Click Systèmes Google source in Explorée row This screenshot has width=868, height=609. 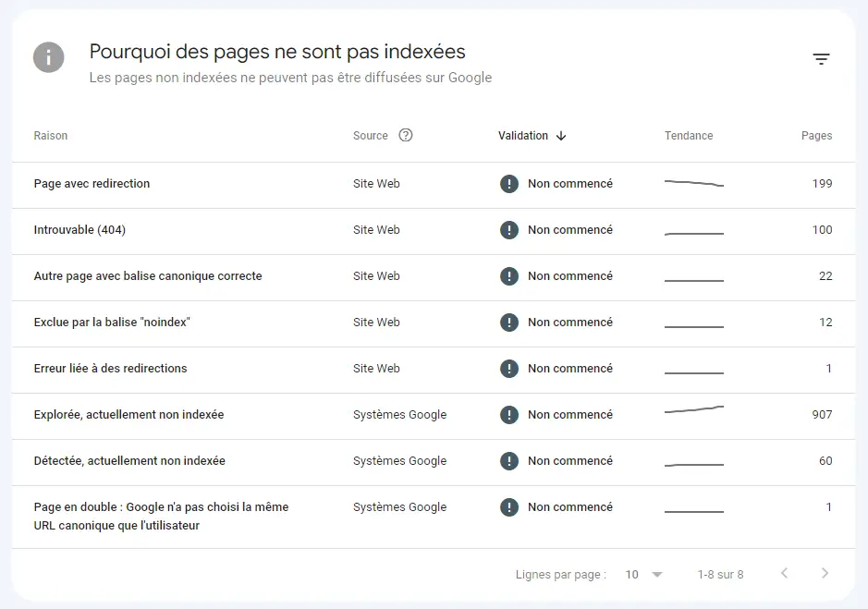pyautogui.click(x=399, y=415)
